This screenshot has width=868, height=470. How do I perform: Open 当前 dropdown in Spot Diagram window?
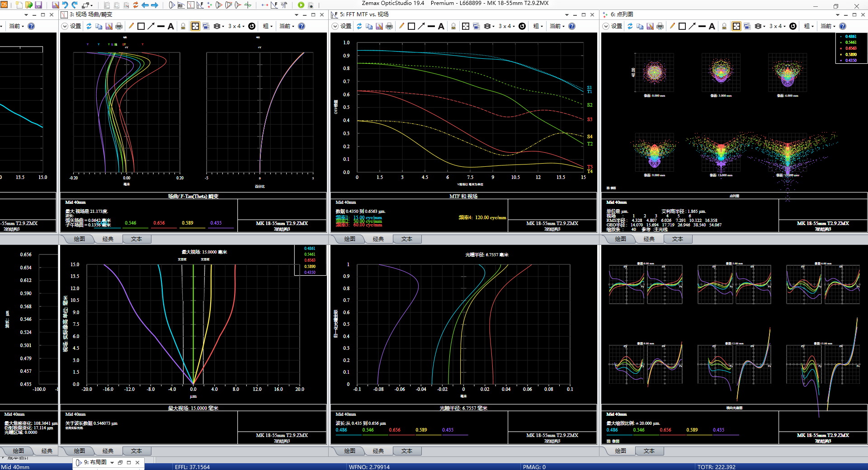pyautogui.click(x=828, y=26)
